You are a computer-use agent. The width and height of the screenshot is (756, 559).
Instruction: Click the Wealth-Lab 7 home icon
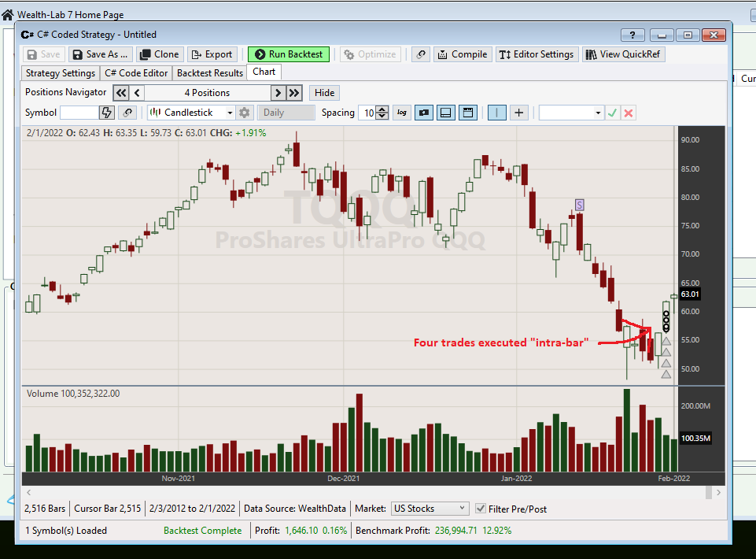pyautogui.click(x=8, y=15)
